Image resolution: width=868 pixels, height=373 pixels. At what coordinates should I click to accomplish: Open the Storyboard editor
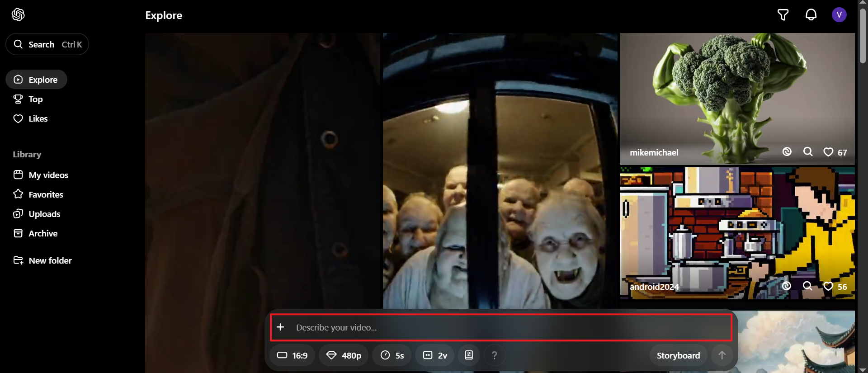(678, 355)
